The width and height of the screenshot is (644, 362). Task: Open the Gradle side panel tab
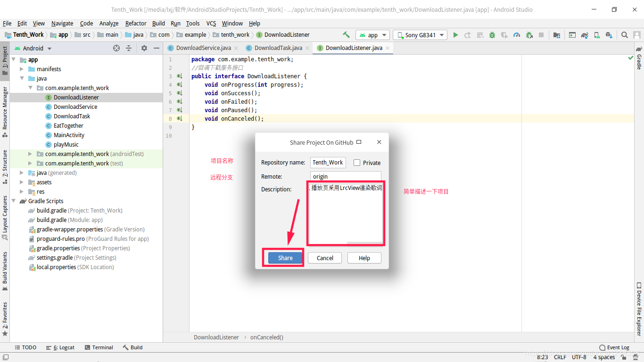pyautogui.click(x=639, y=58)
